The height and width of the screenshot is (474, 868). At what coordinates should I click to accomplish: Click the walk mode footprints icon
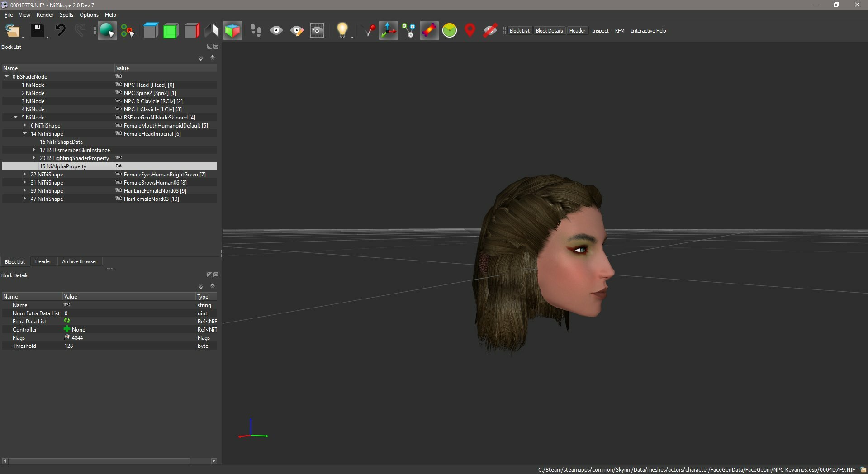pyautogui.click(x=256, y=31)
